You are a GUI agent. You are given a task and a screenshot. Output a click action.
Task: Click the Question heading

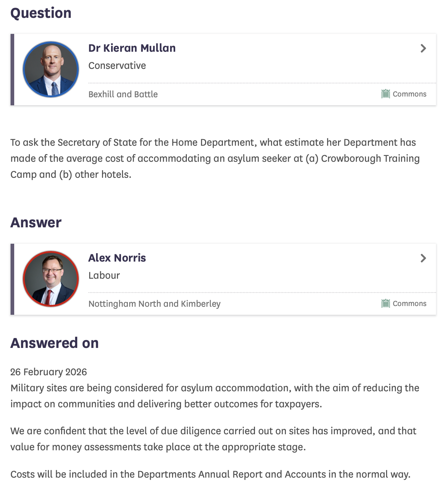click(x=41, y=13)
